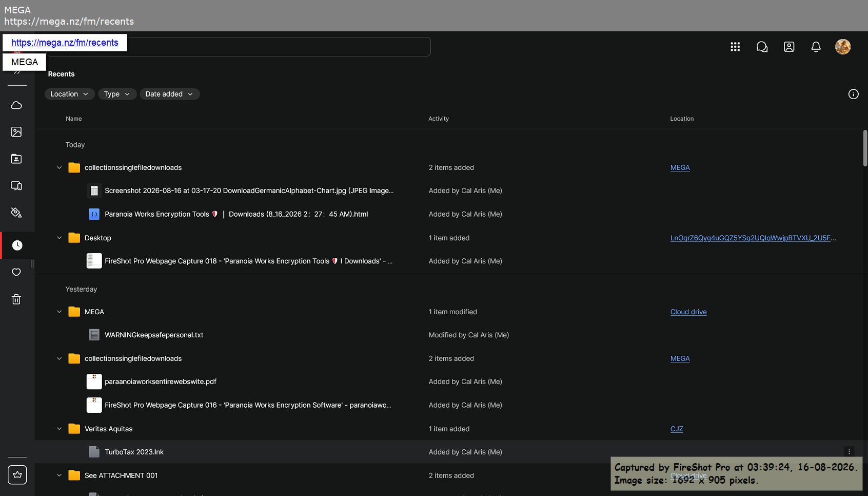The width and height of the screenshot is (868, 496).
Task: Open Favourites heart icon in sidebar
Action: tap(16, 272)
